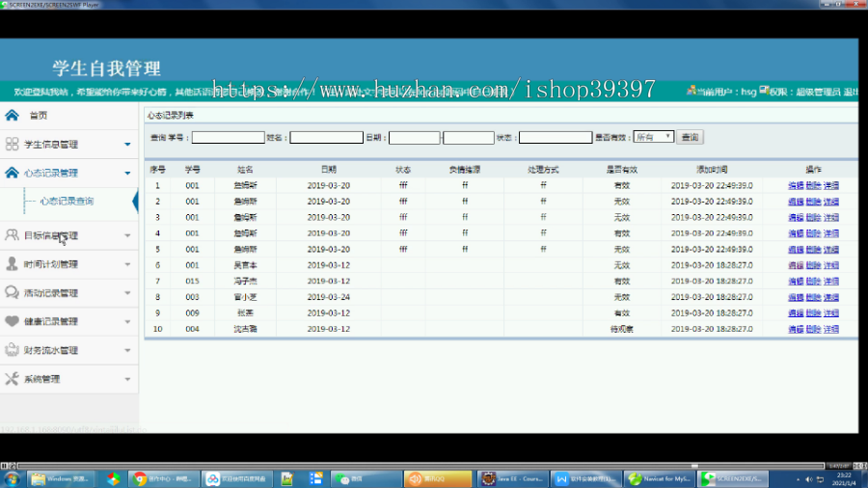Expand the 财务流水管理 menu arrow
The height and width of the screenshot is (488, 868).
[127, 351]
